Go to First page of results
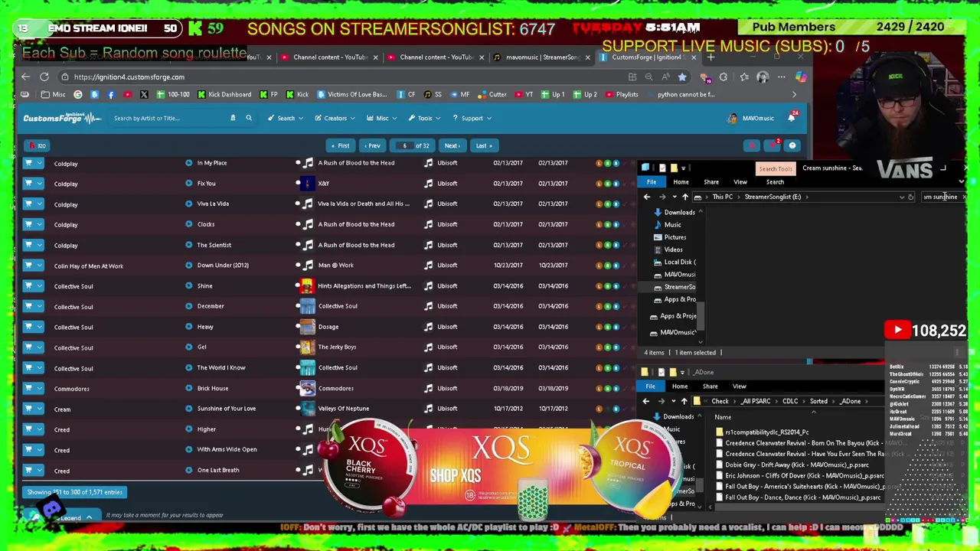980x551 pixels. pyautogui.click(x=339, y=145)
